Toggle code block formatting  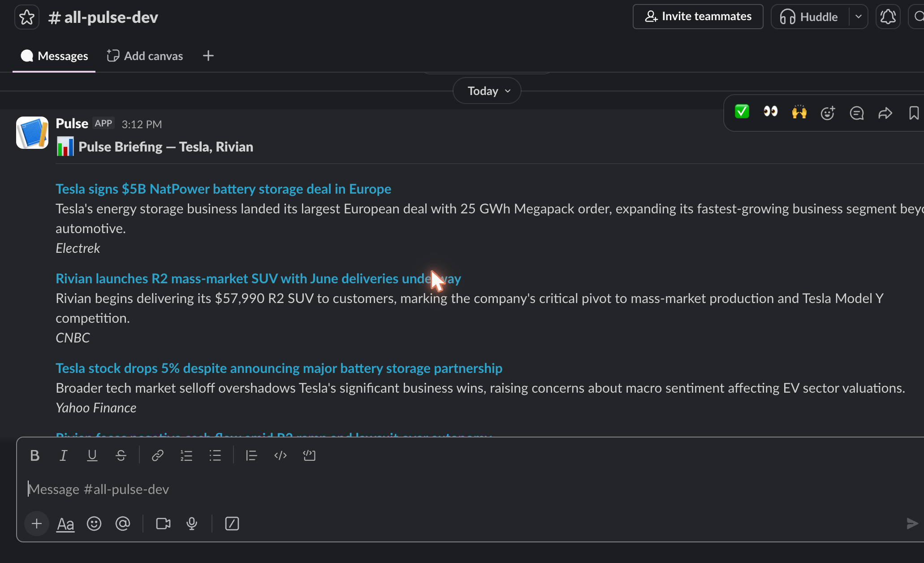(309, 455)
